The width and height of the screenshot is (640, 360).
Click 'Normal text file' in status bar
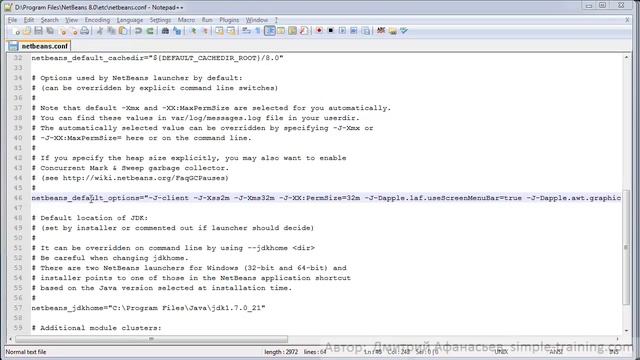26,352
